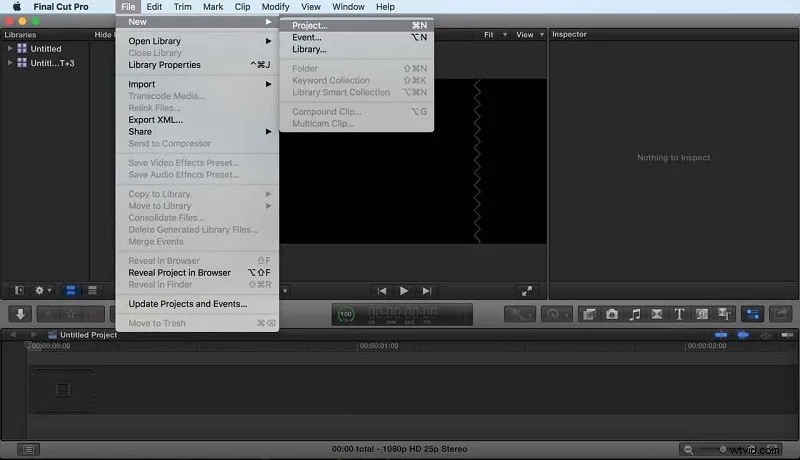This screenshot has height=460, width=800.
Task: Open the Effects browser icon
Action: click(589, 314)
